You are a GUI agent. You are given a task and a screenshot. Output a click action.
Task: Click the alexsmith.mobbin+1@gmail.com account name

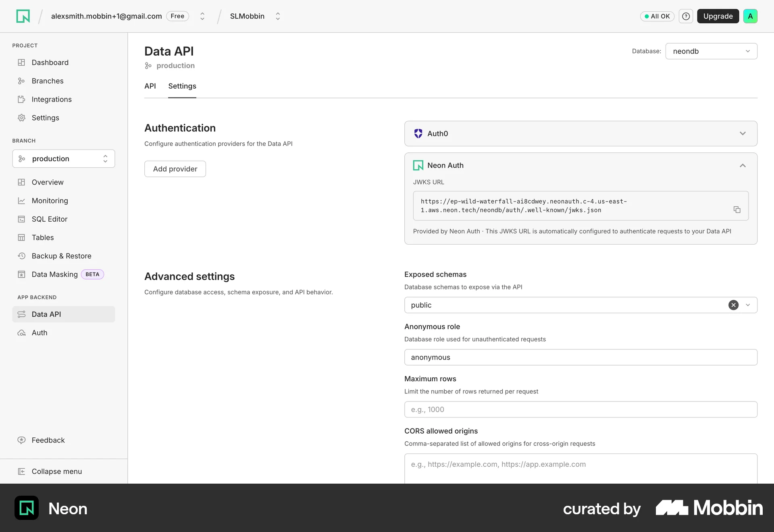point(106,16)
